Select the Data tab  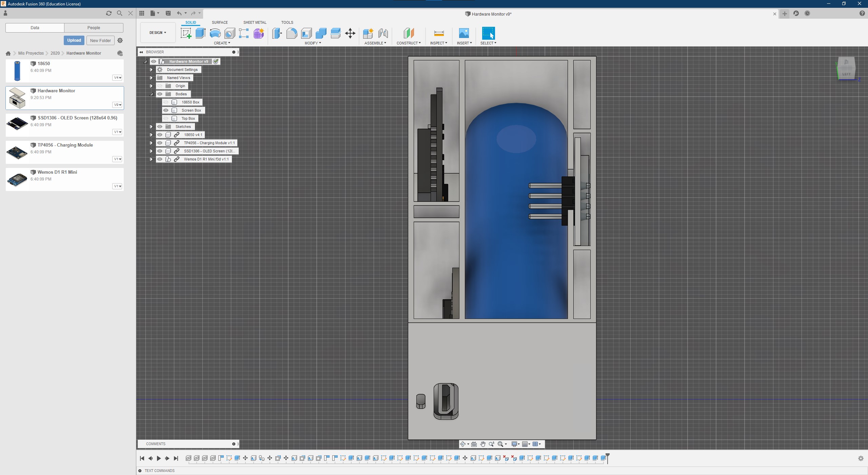click(35, 28)
